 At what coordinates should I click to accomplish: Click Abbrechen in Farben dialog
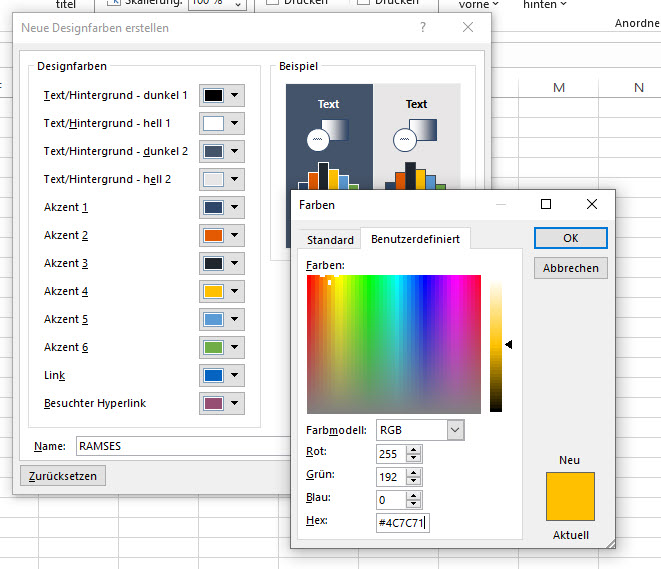571,268
